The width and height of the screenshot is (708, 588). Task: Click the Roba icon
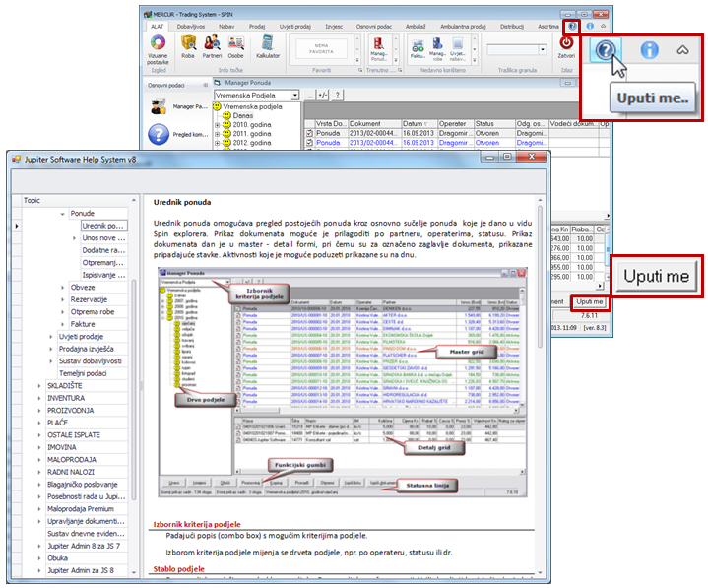point(188,46)
